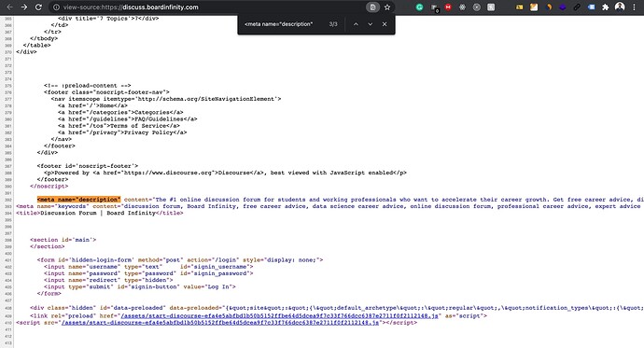Click the Home anchor line in nav
Screen dimensions: 644x348
(92, 105)
